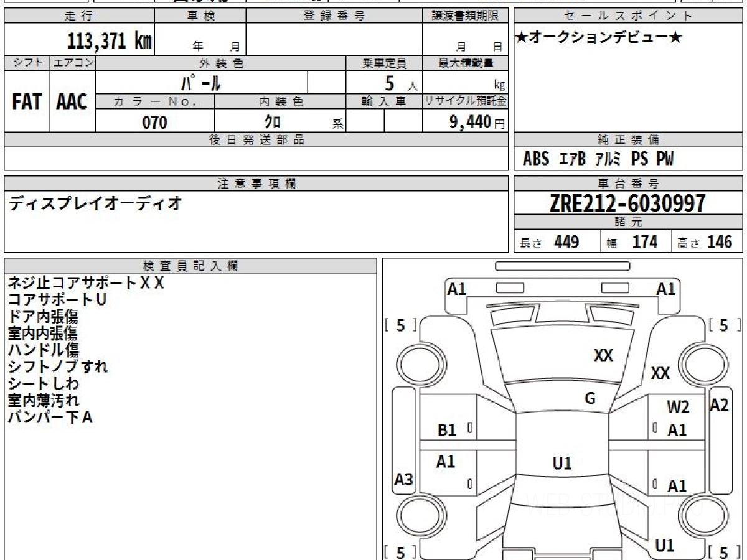
Task: Click the シフトノブすれ inspector note
Action: pos(58,367)
